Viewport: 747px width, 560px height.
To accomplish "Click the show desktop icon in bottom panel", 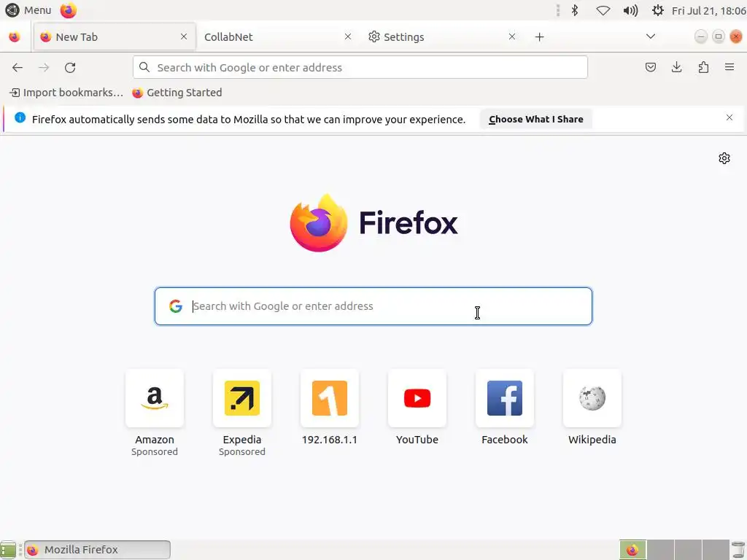I will (8, 550).
